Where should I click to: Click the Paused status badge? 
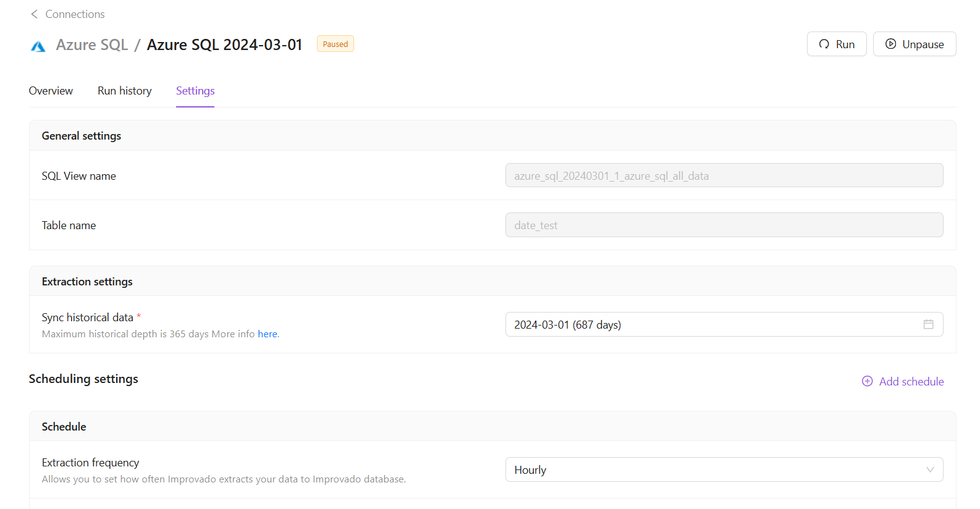(x=335, y=44)
